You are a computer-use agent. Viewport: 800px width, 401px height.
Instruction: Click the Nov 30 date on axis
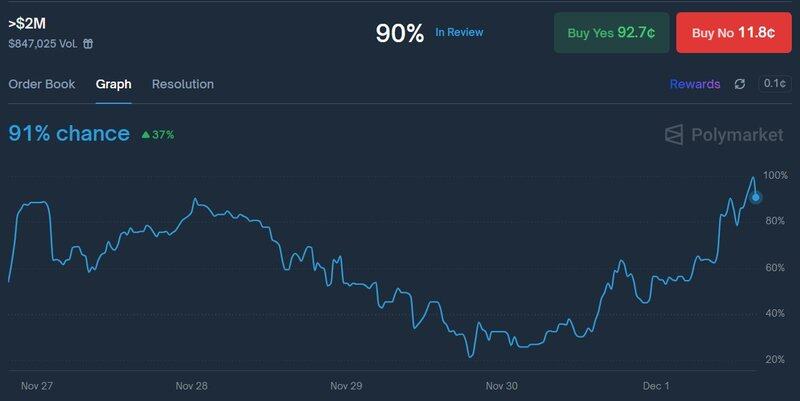click(x=501, y=385)
